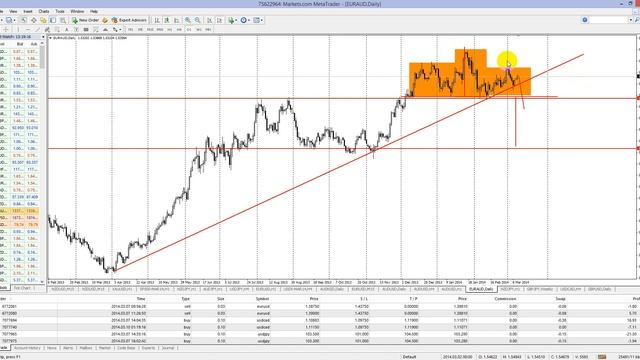Toggle the Market Watch panel icon
The height and width of the screenshot is (360, 640).
point(24,20)
